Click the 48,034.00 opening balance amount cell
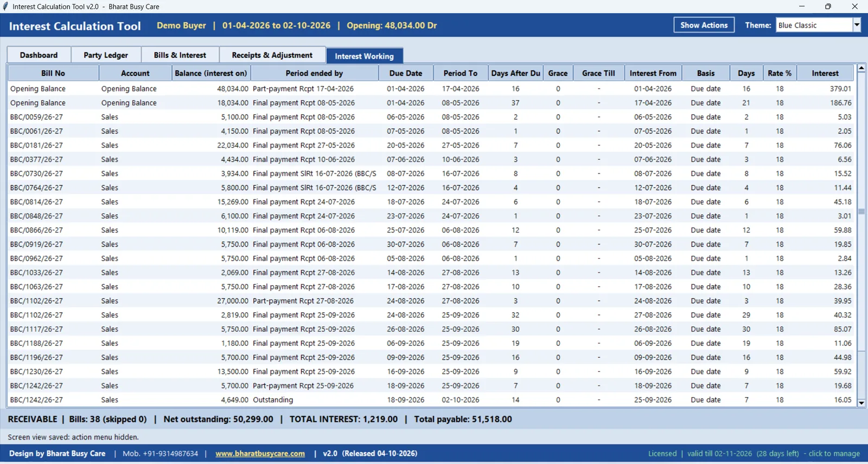Image resolution: width=868 pixels, height=464 pixels. pyautogui.click(x=233, y=89)
